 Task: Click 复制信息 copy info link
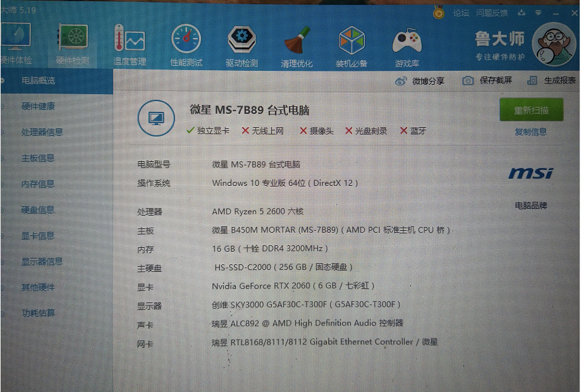coord(530,132)
